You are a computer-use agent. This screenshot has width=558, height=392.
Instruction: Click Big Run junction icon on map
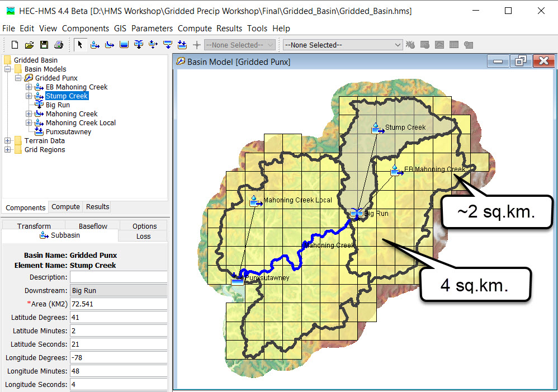coord(356,213)
